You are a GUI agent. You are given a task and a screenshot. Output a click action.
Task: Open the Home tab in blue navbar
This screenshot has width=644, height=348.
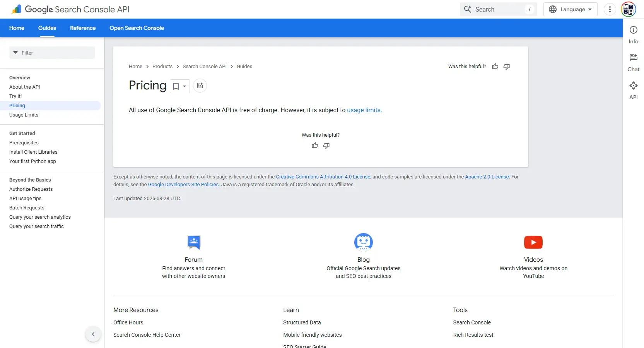tap(17, 28)
